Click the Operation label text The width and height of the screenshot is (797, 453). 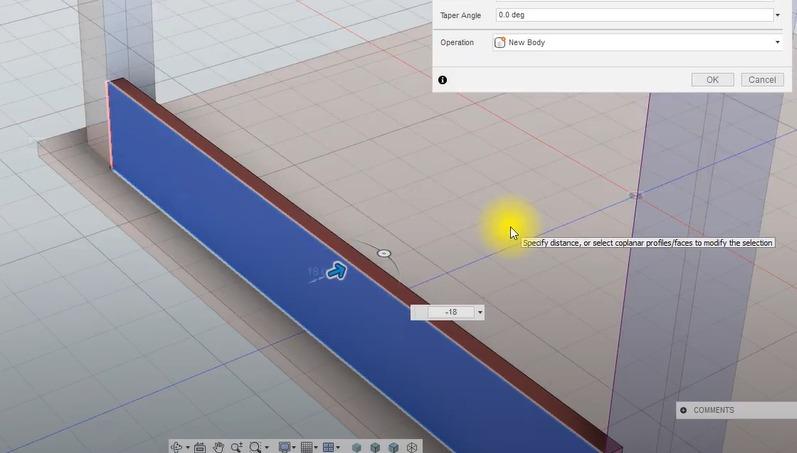tap(457, 43)
